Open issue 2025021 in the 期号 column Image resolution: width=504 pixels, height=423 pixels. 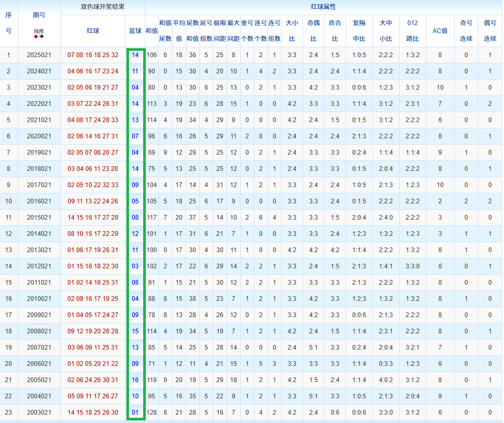[39, 55]
